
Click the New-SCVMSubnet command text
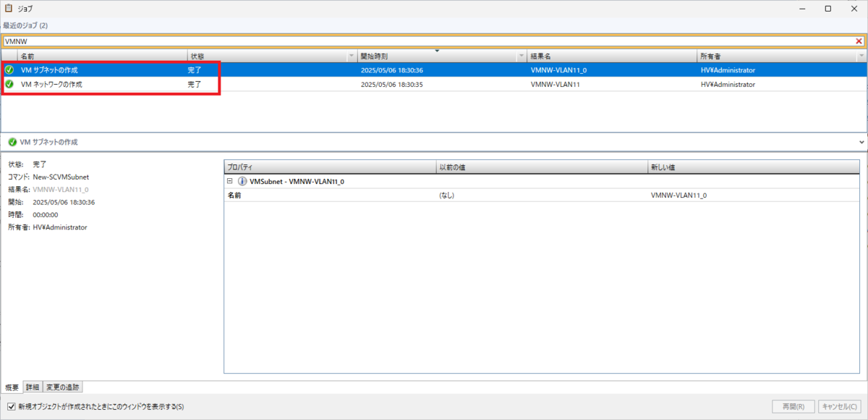pyautogui.click(x=61, y=177)
